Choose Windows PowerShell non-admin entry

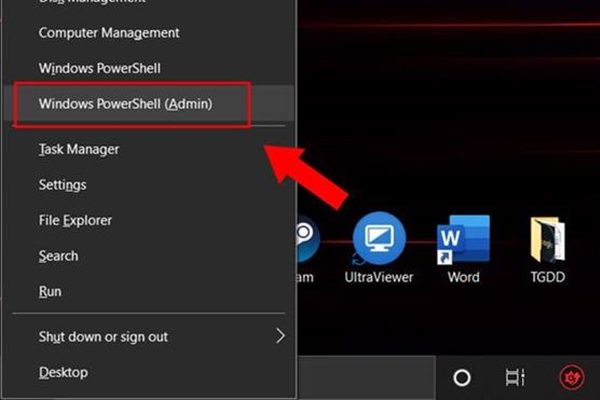coord(99,68)
